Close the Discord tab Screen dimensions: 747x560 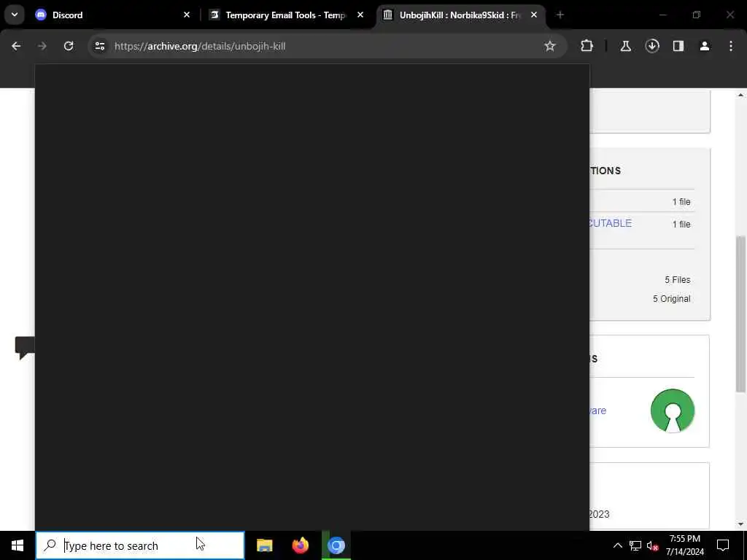point(187,15)
